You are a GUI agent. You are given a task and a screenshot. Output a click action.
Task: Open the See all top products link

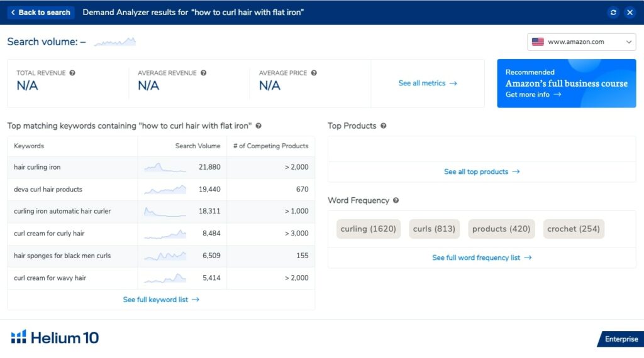click(x=482, y=172)
